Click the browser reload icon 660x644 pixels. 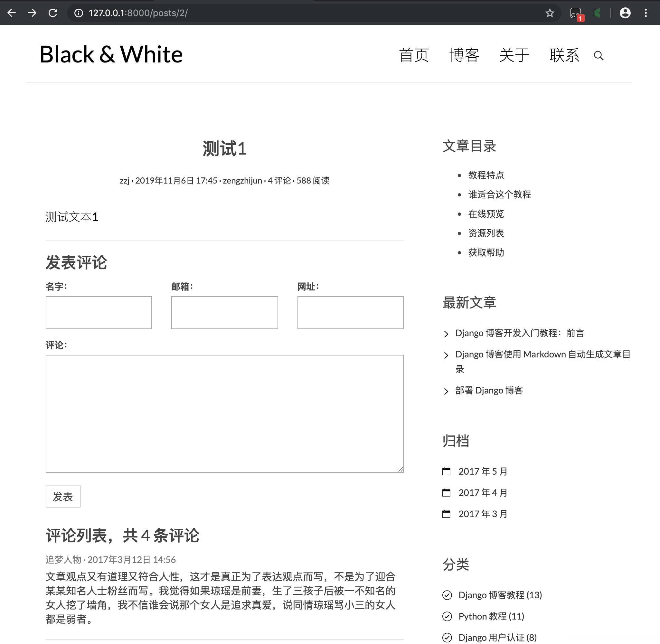point(53,13)
